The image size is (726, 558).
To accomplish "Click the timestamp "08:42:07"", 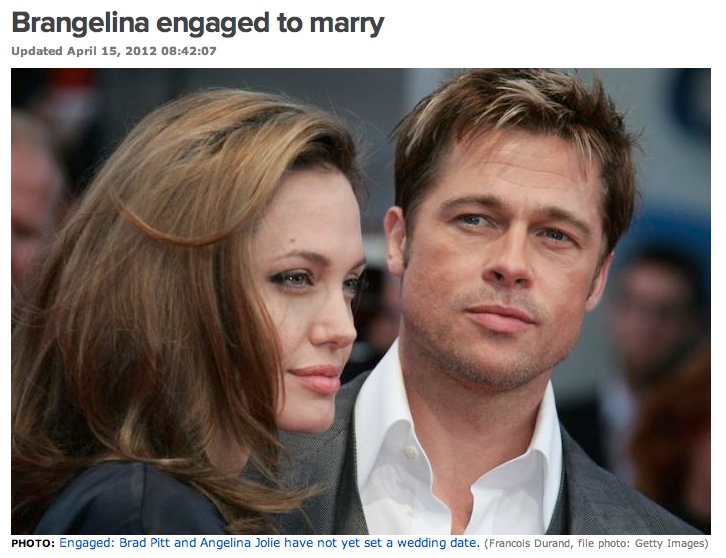I will [189, 51].
